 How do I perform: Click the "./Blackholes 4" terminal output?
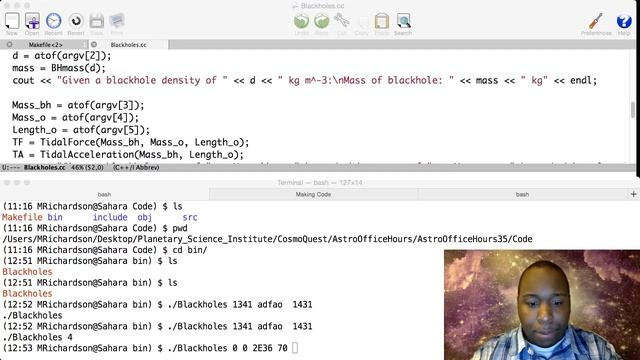pos(38,337)
